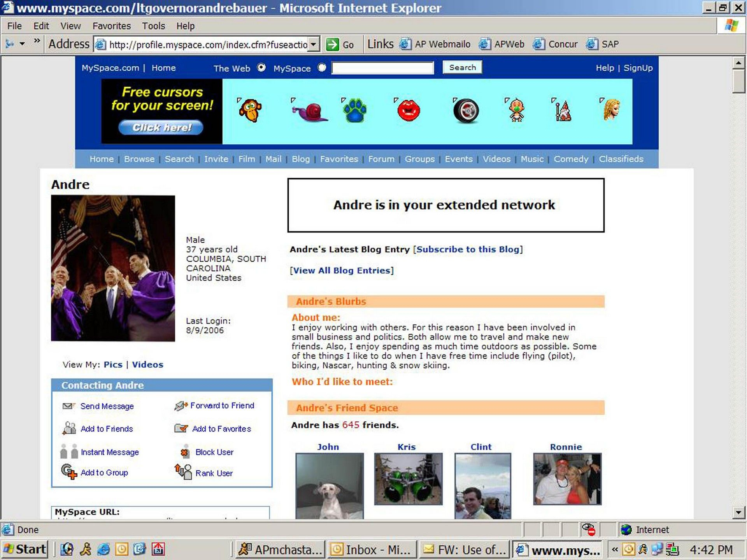Click the blue paw print cursor icon
The image size is (747, 560).
coord(354,110)
